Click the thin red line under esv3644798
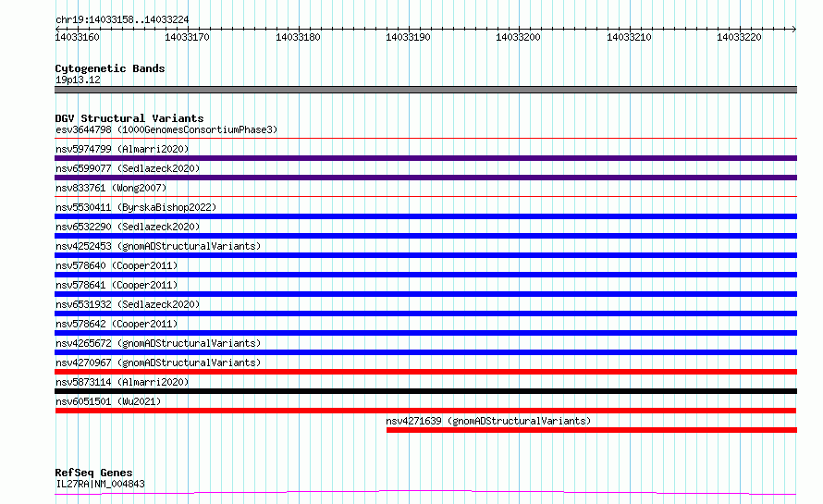The image size is (823, 504). pyautogui.click(x=425, y=139)
